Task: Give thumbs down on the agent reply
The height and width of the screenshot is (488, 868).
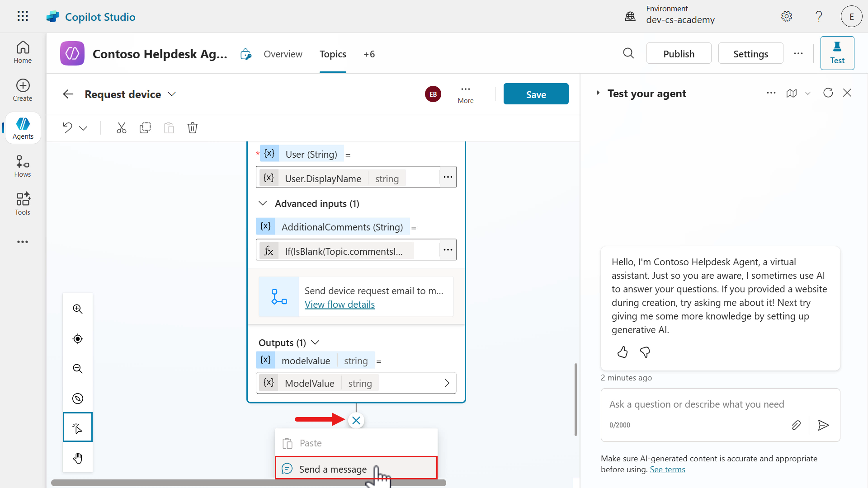Action: (x=645, y=352)
